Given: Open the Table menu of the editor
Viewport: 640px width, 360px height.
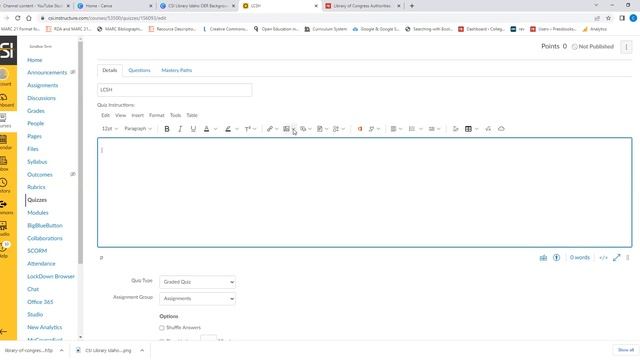Looking at the screenshot, I should point(192,116).
